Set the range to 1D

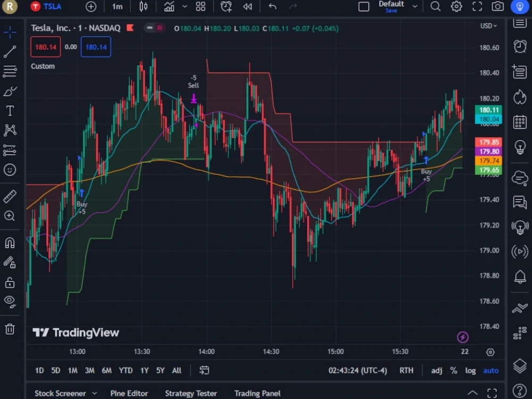39,370
